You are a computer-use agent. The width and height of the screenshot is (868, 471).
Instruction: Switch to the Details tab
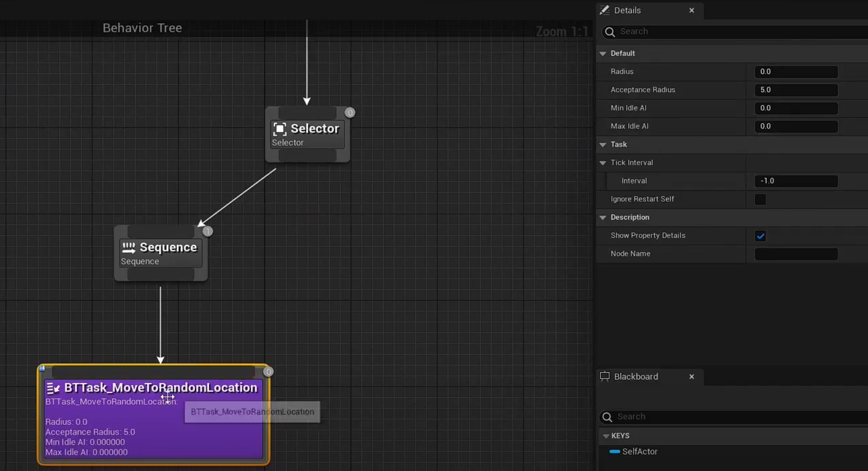[x=627, y=10]
